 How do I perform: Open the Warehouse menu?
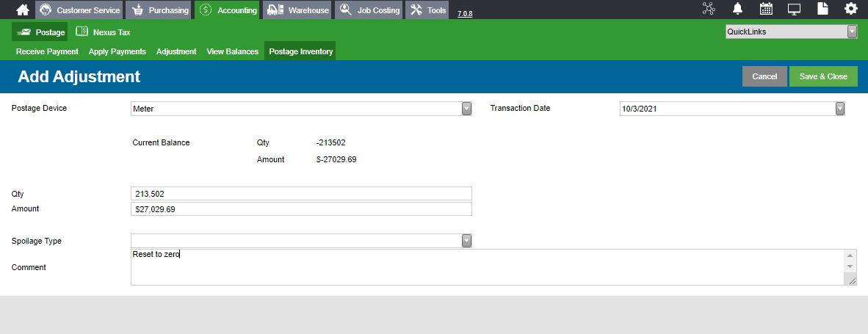tap(298, 10)
